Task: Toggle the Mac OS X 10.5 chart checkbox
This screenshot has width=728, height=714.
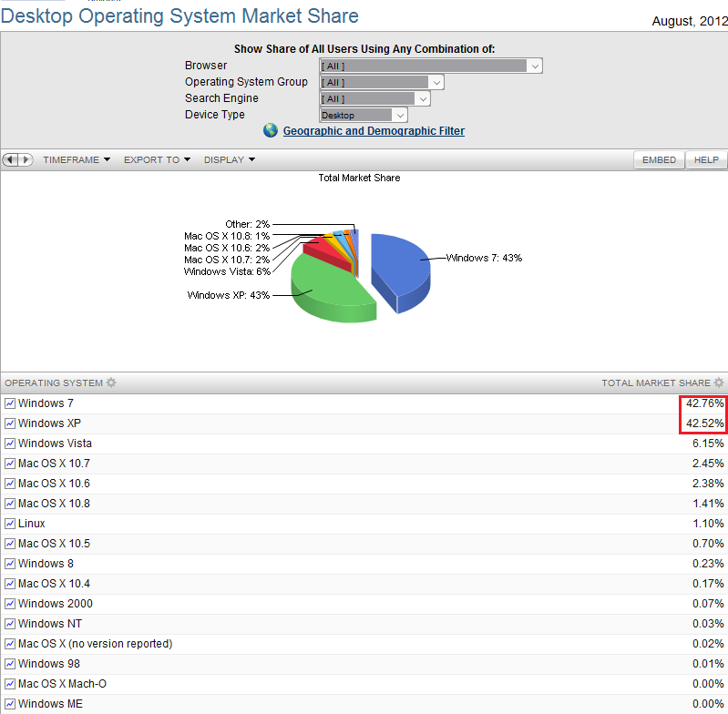Action: point(10,544)
